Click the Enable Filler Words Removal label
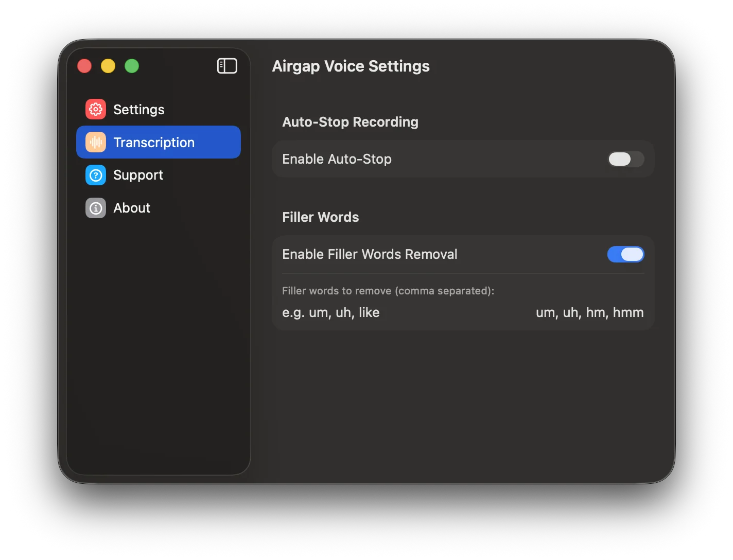The width and height of the screenshot is (733, 560). tap(369, 254)
